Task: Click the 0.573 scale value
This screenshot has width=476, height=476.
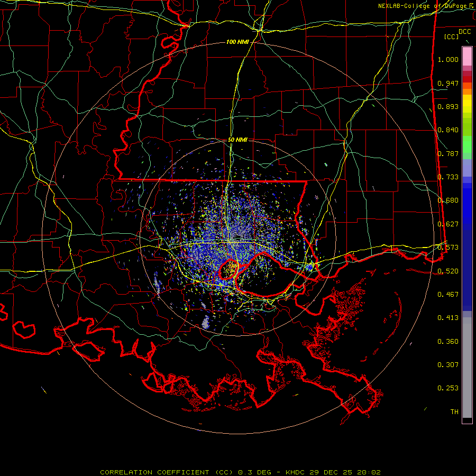Action: (448, 248)
